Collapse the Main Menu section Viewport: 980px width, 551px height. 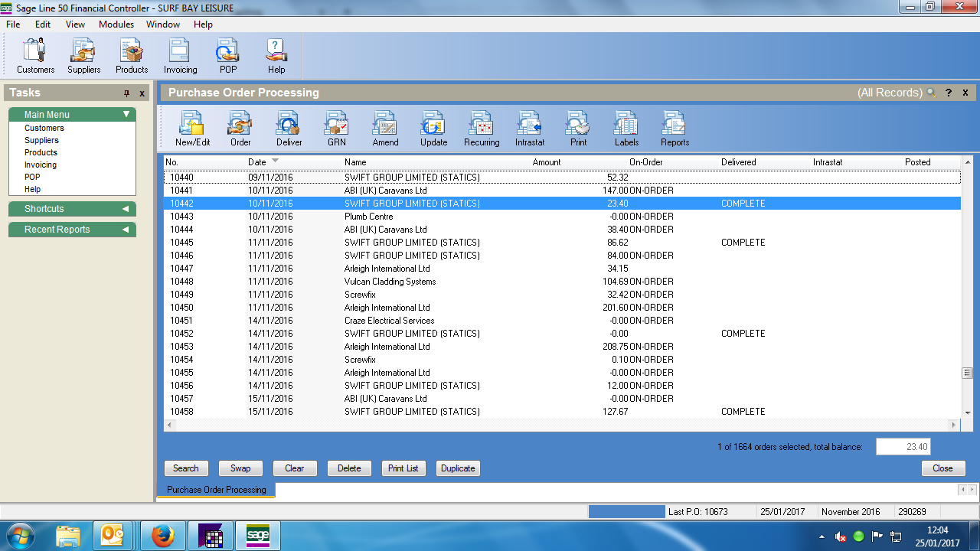point(126,115)
